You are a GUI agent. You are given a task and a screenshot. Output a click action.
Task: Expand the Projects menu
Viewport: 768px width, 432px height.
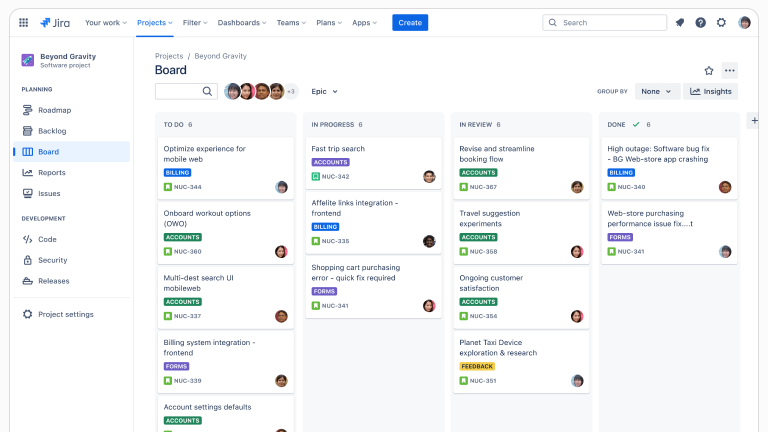click(x=155, y=22)
